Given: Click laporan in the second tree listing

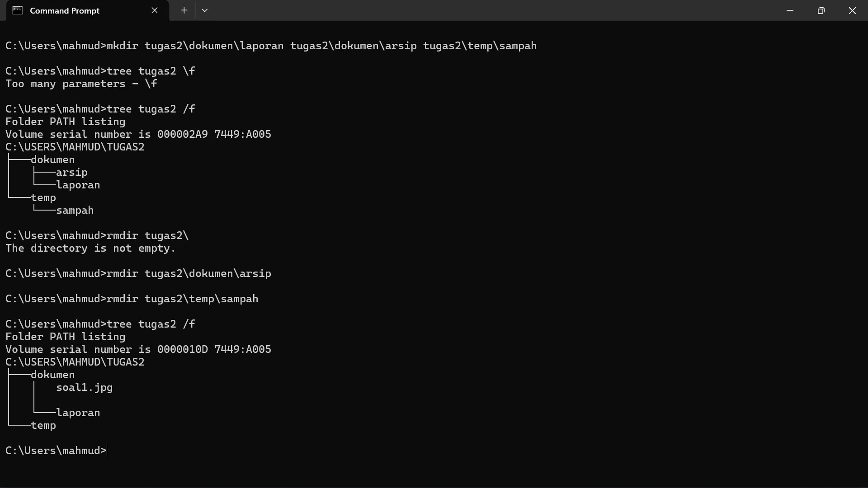Looking at the screenshot, I should tap(78, 413).
